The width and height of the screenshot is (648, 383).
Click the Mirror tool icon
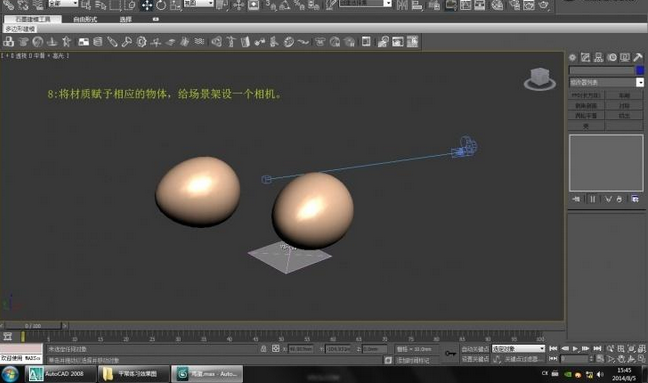click(x=402, y=5)
